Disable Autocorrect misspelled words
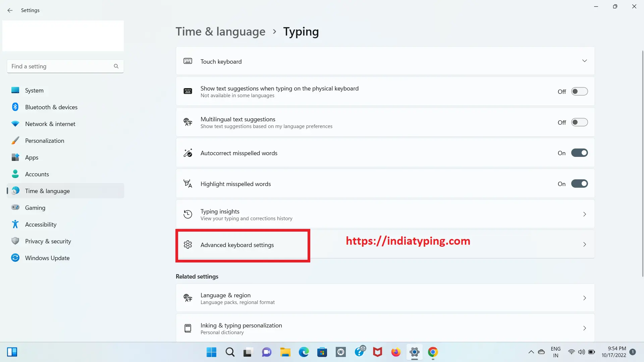The height and width of the screenshot is (362, 644). [580, 153]
